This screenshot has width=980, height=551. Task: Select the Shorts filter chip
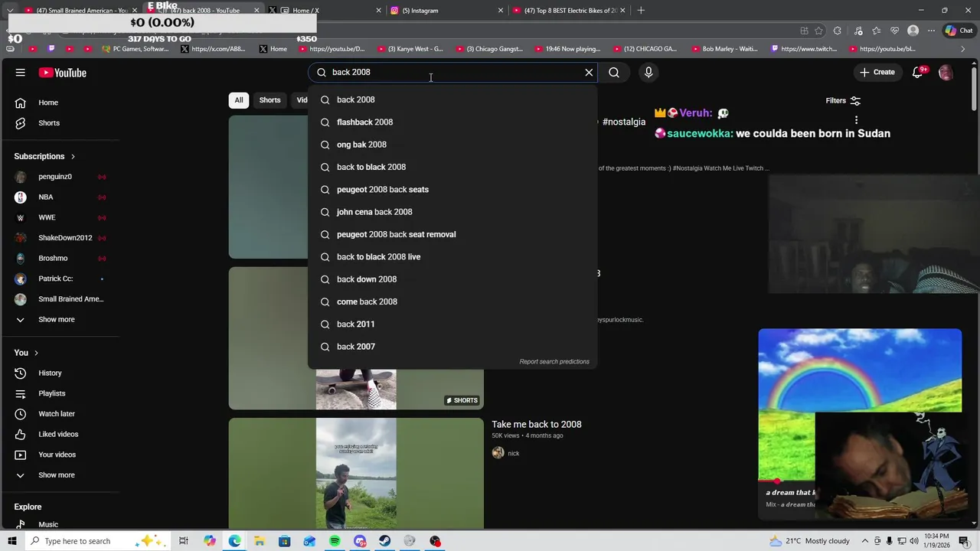(269, 100)
